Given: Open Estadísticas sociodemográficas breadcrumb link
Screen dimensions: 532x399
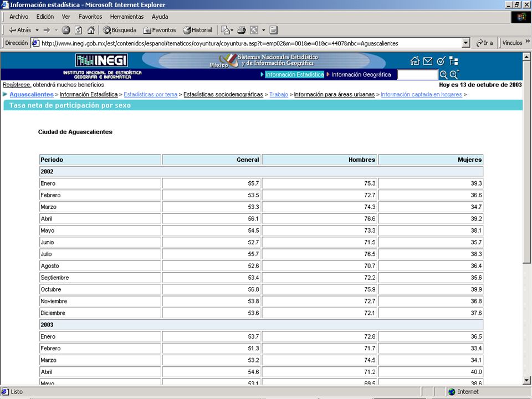Looking at the screenshot, I should click(x=223, y=94).
